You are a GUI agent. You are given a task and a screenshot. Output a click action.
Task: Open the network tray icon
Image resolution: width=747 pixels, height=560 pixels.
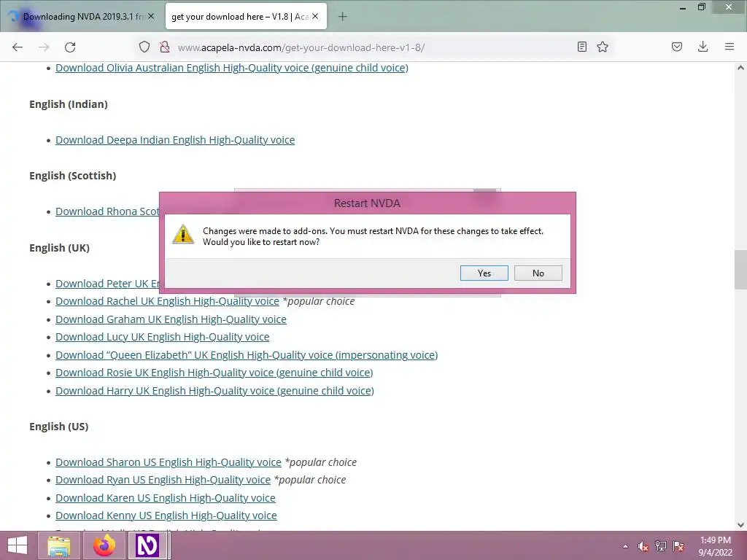coord(661,546)
